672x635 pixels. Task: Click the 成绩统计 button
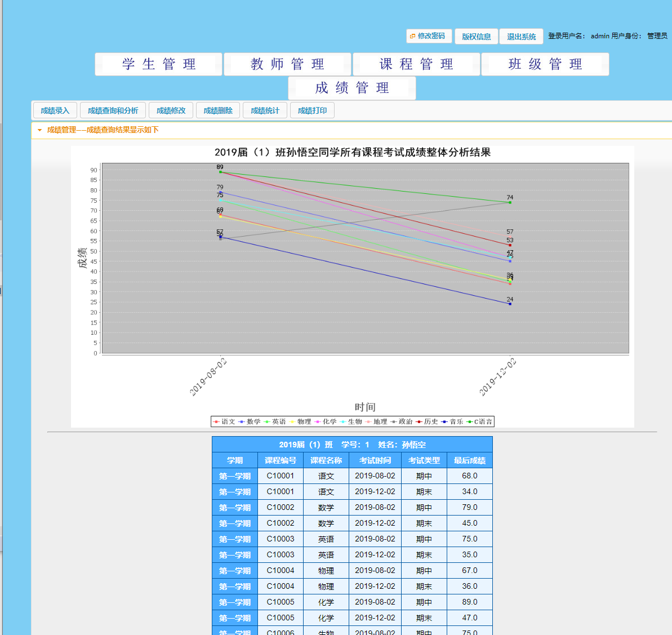pos(265,110)
